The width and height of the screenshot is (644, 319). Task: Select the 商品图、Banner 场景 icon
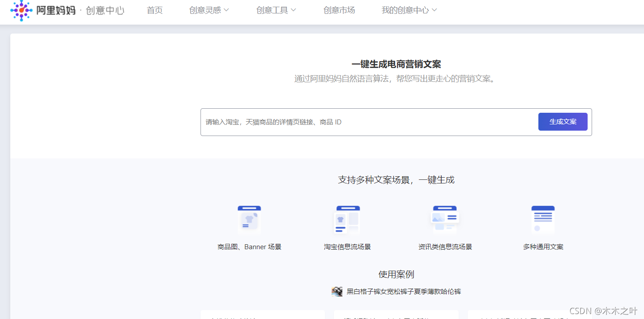[x=249, y=219]
